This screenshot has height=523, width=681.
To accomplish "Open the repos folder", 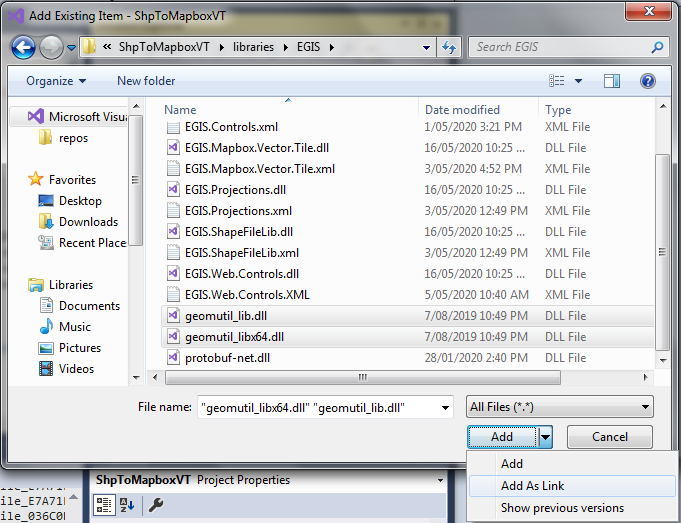I will pos(63,138).
